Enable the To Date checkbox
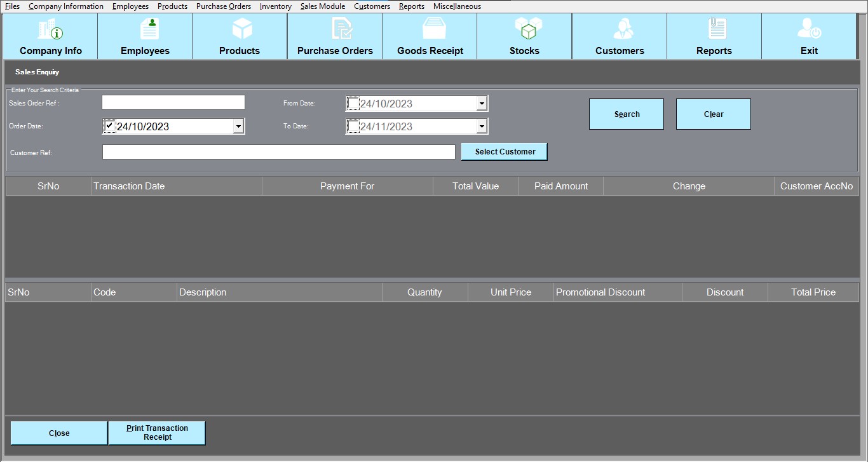 click(x=353, y=126)
